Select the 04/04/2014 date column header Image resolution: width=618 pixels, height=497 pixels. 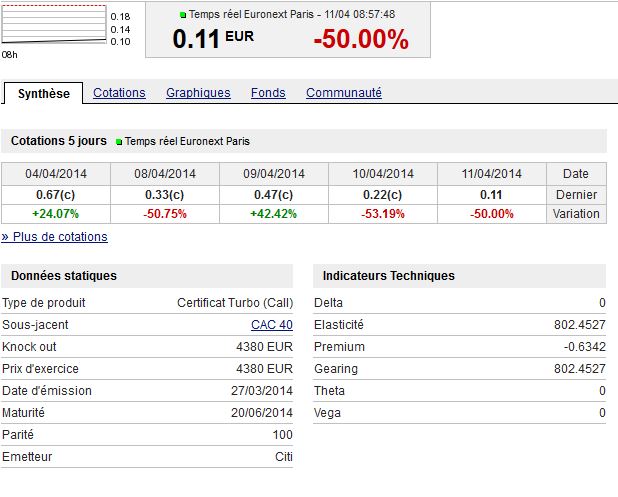point(55,174)
